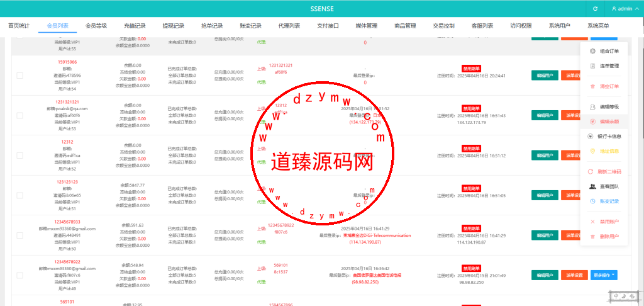Open the 系统用户 tab

click(559, 25)
